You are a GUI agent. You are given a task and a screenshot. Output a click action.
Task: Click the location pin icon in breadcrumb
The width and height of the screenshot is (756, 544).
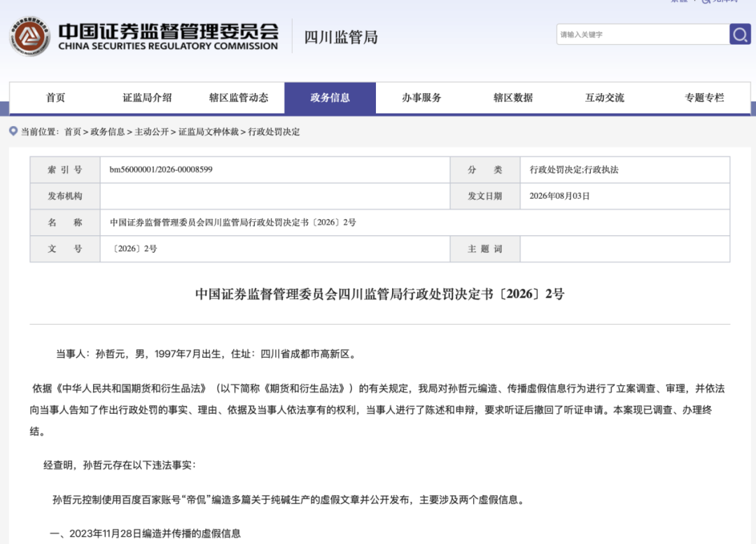coord(13,131)
